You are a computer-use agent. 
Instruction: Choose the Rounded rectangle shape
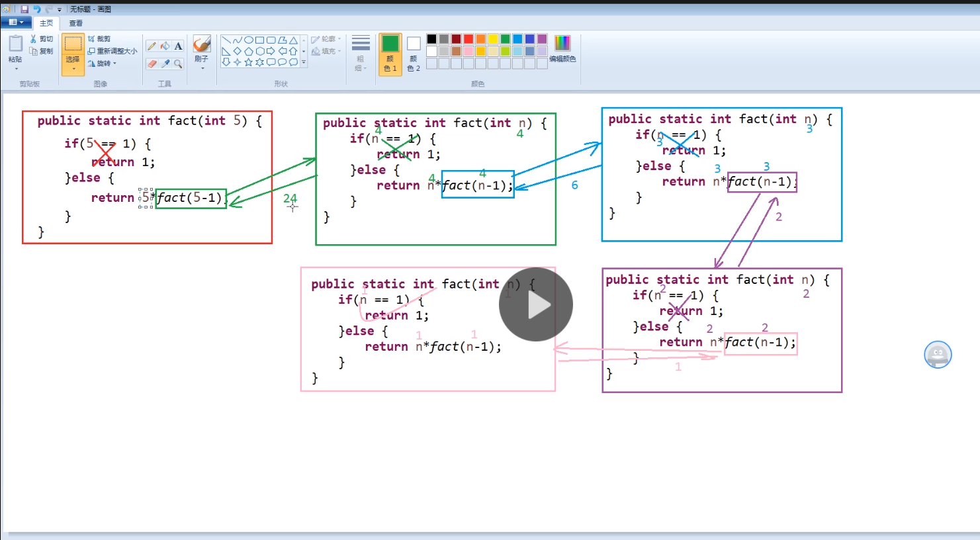[x=271, y=40]
